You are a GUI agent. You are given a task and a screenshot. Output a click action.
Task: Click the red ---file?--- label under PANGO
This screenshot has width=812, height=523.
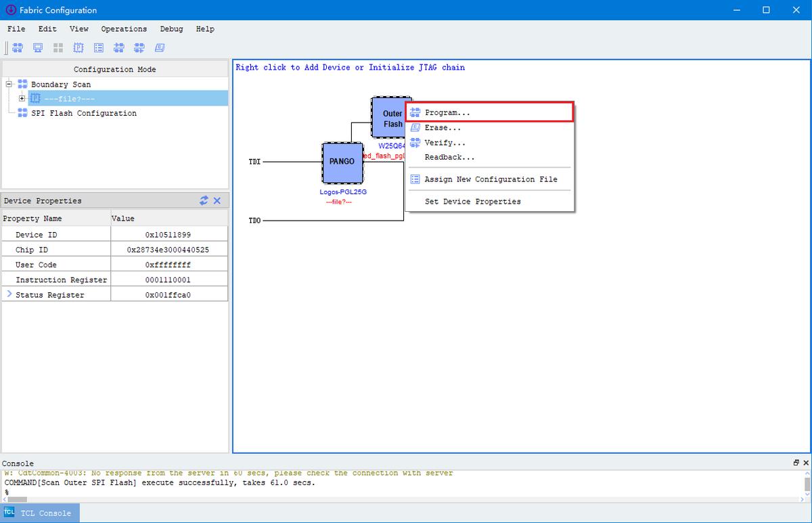coord(339,202)
